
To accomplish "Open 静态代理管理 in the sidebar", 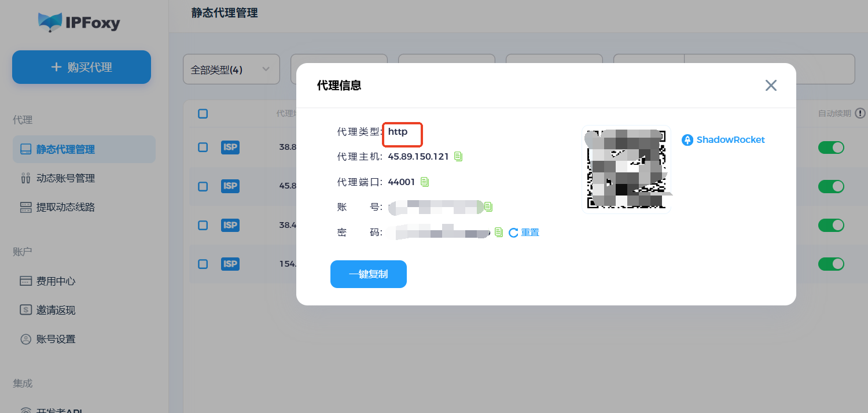I will 84,149.
